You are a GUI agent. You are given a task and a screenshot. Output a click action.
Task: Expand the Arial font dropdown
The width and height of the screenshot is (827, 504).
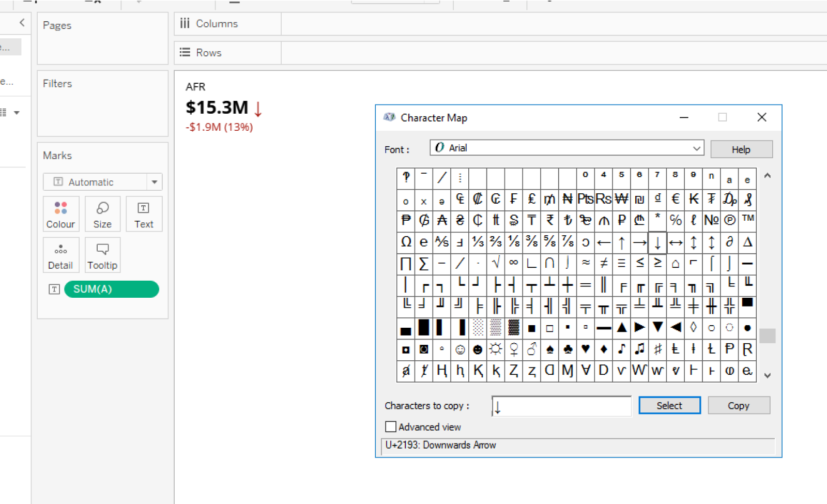(x=696, y=148)
